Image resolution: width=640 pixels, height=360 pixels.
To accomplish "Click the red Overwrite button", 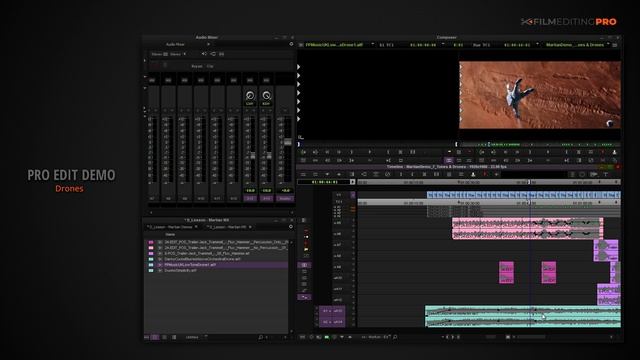I will click(x=469, y=152).
